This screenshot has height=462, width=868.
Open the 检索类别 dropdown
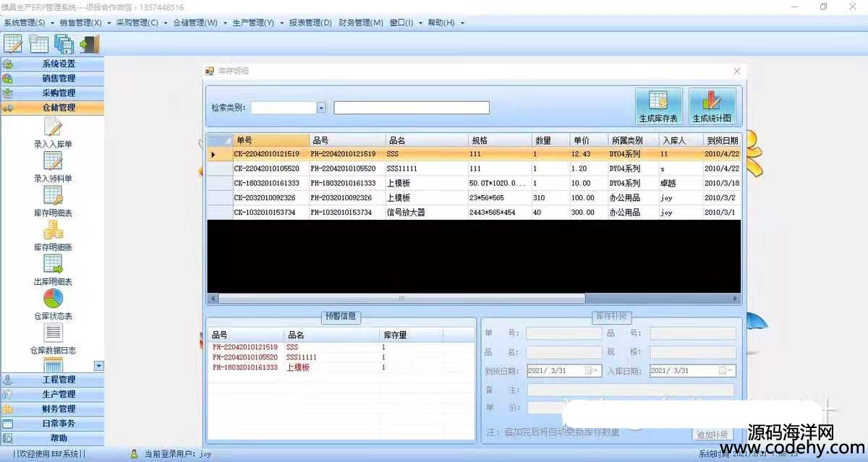(x=321, y=108)
